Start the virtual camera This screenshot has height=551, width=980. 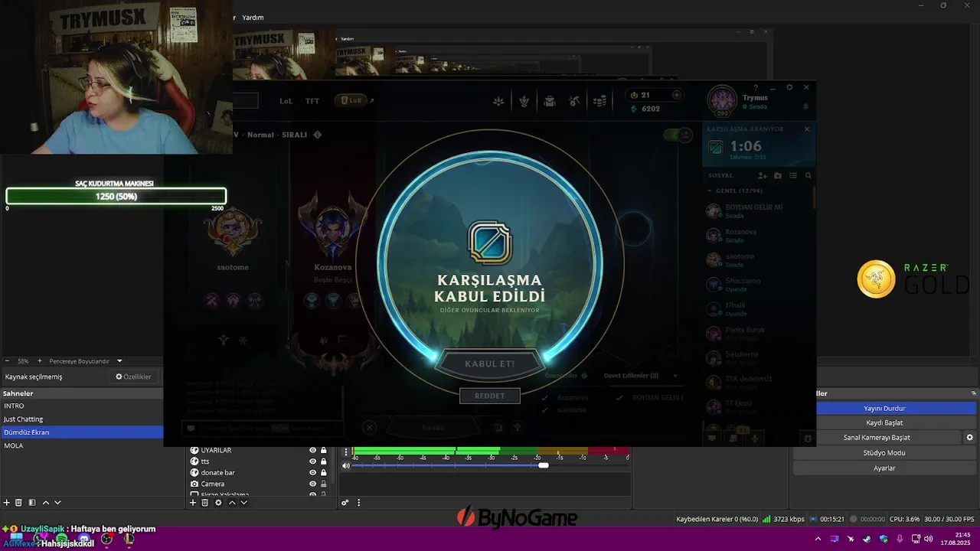(x=877, y=438)
